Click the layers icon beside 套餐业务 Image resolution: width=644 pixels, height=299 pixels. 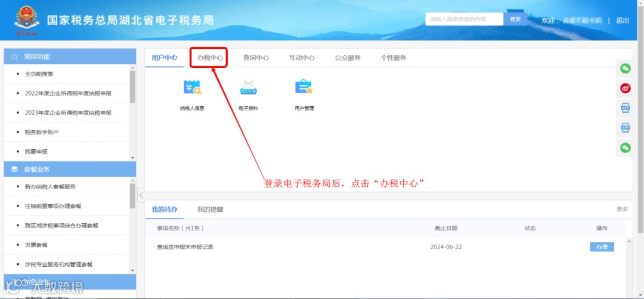pyautogui.click(x=14, y=169)
